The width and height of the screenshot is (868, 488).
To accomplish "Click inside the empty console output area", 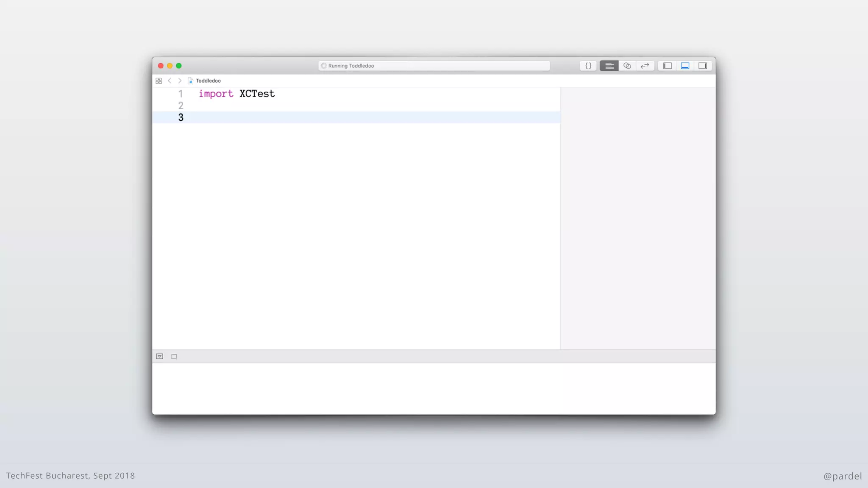I will [434, 388].
